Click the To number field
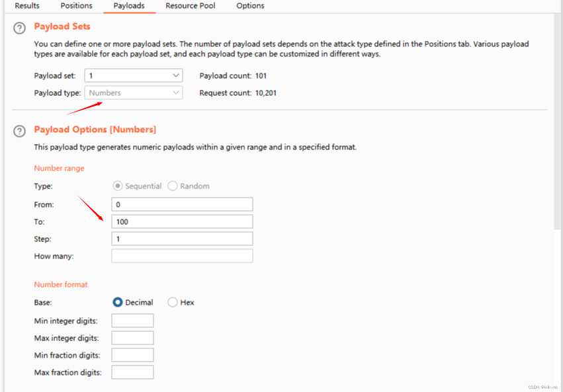 pyautogui.click(x=182, y=222)
